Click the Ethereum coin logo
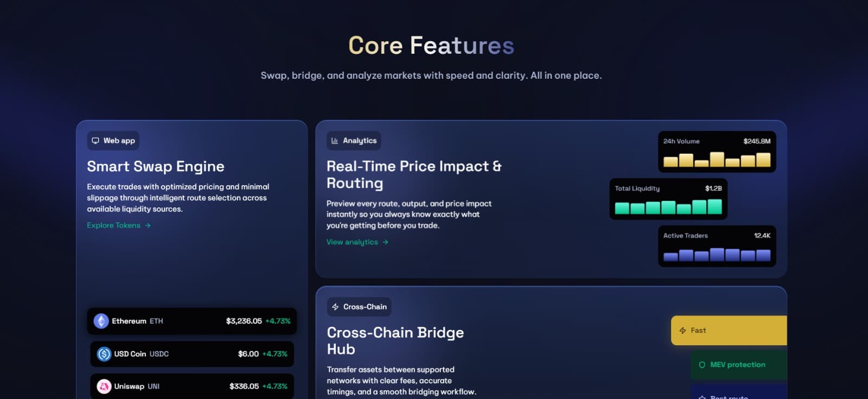 pyautogui.click(x=101, y=321)
